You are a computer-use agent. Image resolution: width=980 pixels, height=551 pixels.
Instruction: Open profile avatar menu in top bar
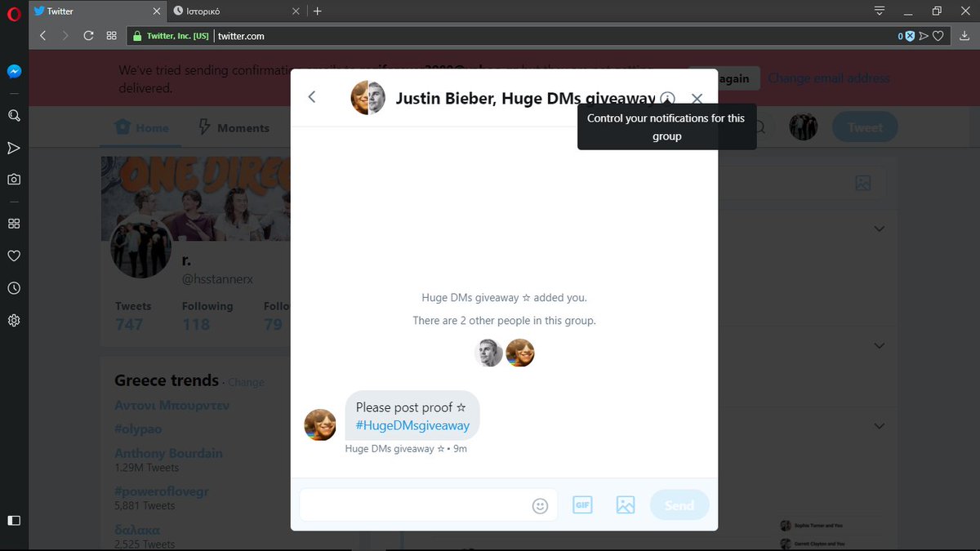[804, 127]
